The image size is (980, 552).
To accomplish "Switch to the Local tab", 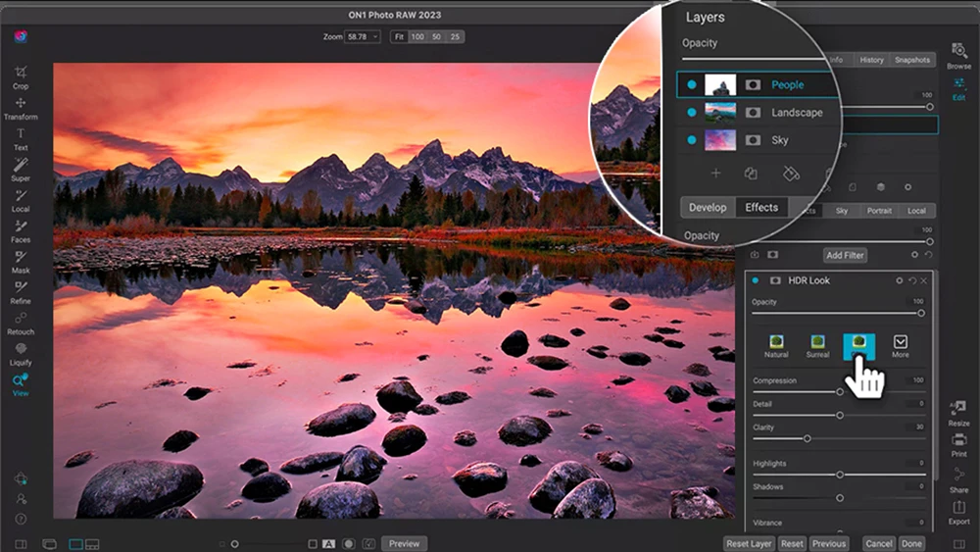I will 917,211.
